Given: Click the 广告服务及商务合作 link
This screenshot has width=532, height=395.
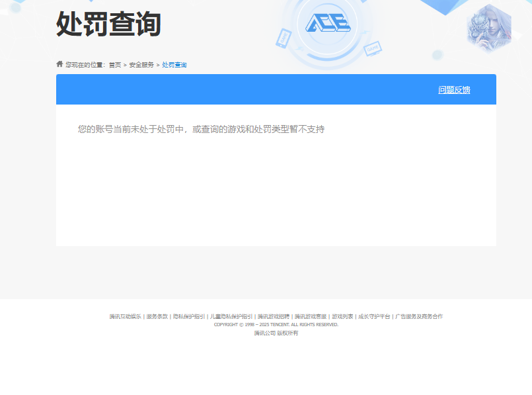Looking at the screenshot, I should (419, 316).
